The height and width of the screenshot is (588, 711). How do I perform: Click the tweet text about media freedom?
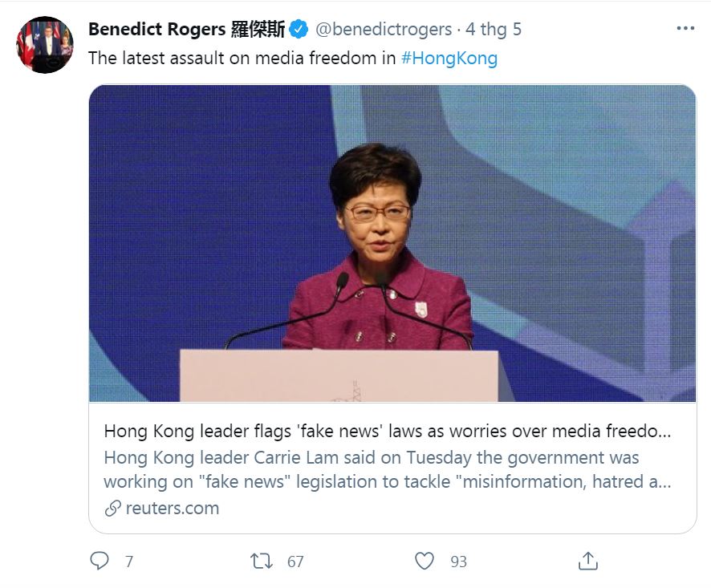pos(242,59)
